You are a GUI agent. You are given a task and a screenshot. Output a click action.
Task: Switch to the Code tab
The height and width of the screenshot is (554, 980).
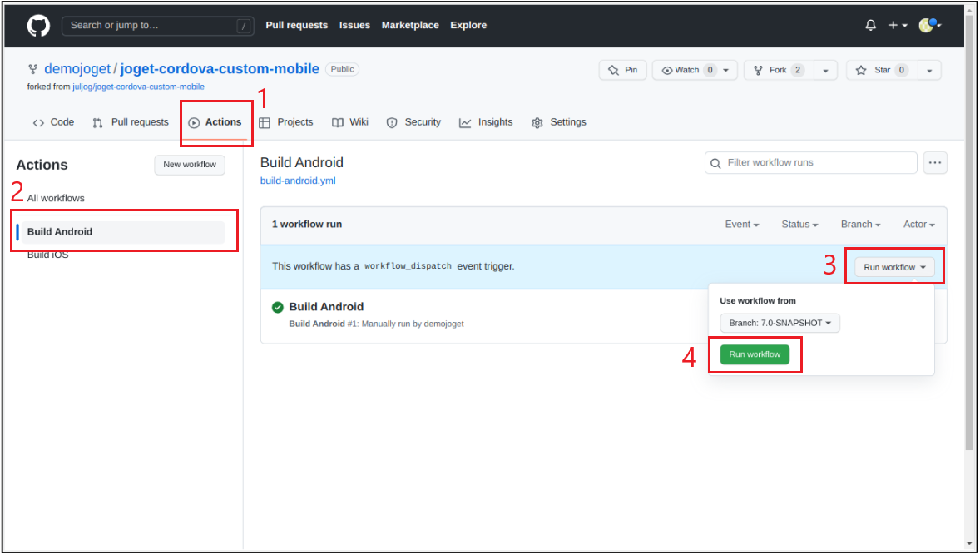click(x=53, y=122)
